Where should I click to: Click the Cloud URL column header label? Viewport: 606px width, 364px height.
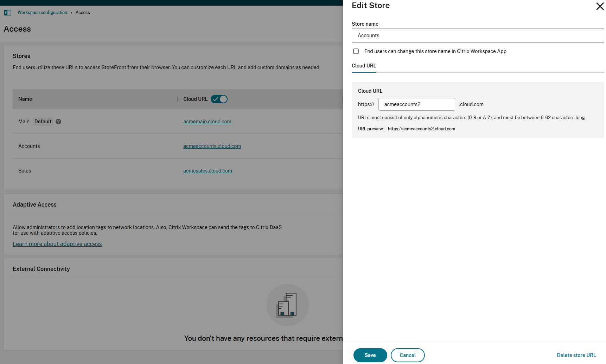tap(195, 99)
